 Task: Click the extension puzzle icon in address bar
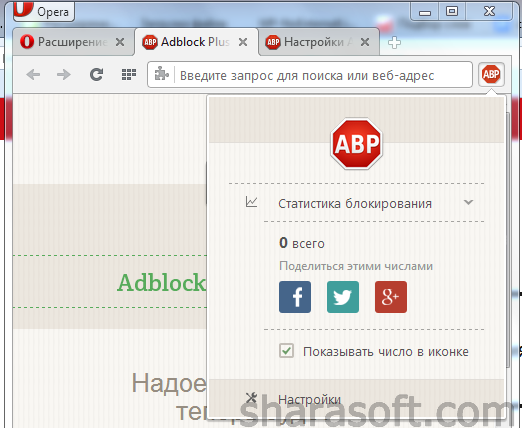[x=162, y=74]
